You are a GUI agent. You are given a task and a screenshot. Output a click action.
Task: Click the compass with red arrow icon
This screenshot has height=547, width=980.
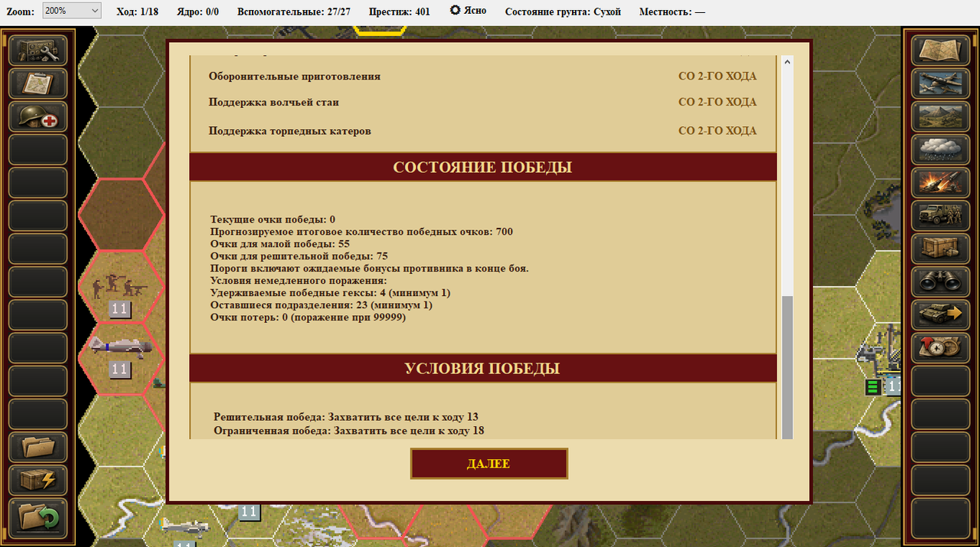(939, 347)
